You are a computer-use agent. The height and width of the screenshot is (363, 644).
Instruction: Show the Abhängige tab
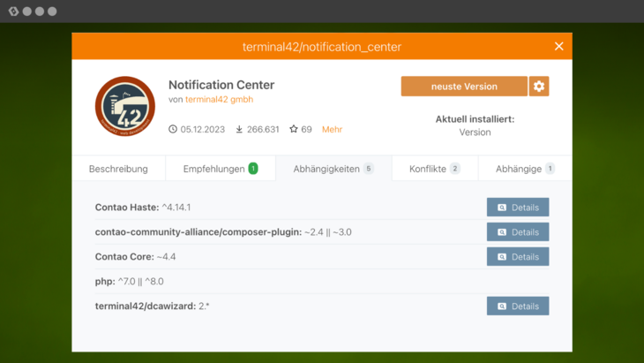525,169
